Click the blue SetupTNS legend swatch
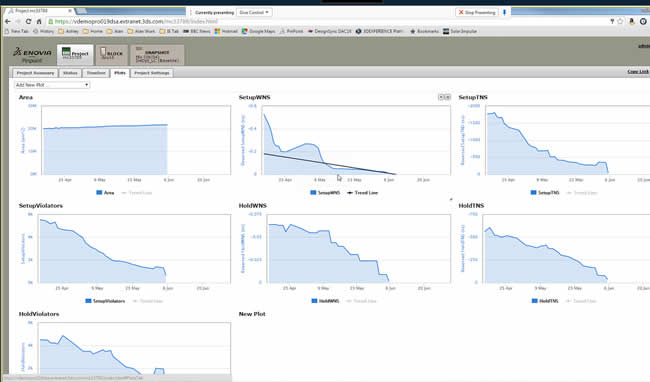The width and height of the screenshot is (650, 382). (534, 193)
